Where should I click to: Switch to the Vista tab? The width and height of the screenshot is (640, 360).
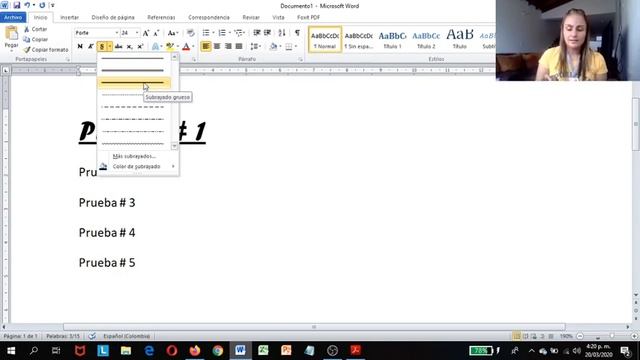coord(278,18)
